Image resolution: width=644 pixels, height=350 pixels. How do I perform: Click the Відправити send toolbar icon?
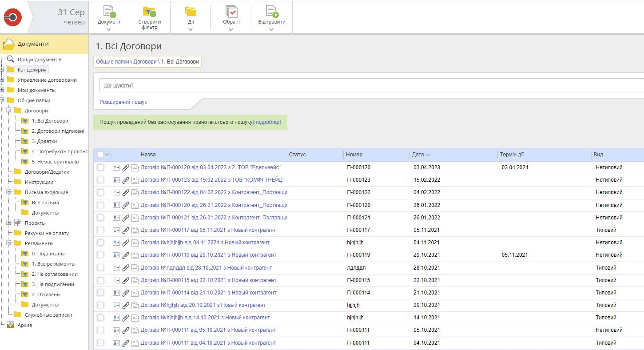pyautogui.click(x=272, y=12)
